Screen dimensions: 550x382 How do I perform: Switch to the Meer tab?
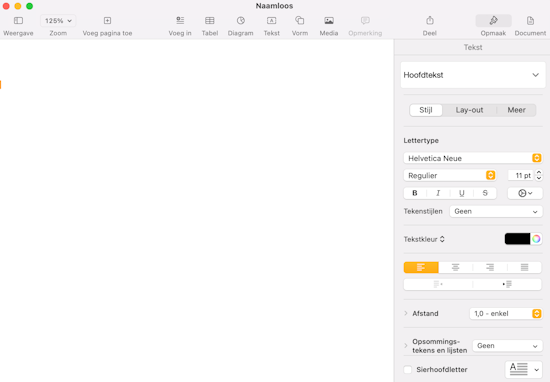click(x=516, y=110)
